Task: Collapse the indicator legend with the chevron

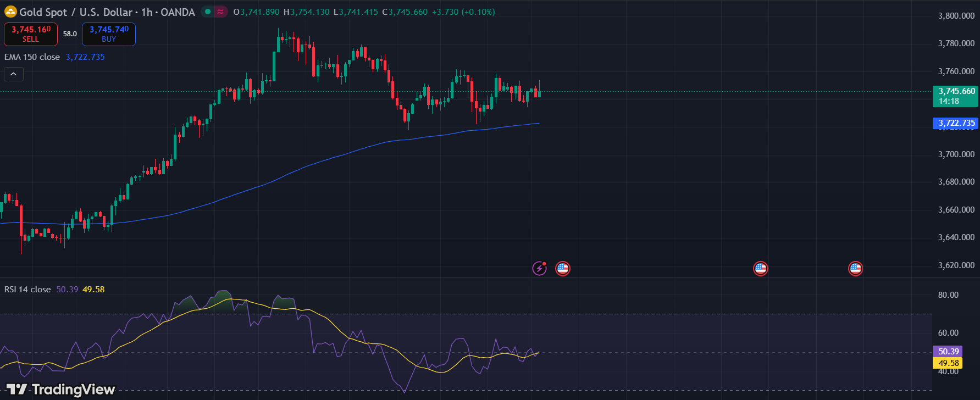Action: [14, 74]
